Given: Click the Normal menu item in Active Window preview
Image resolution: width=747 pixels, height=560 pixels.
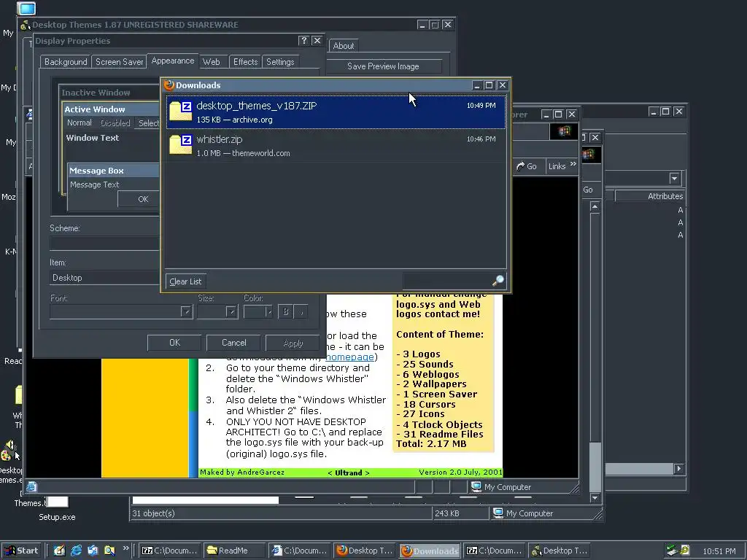Looking at the screenshot, I should point(80,122).
